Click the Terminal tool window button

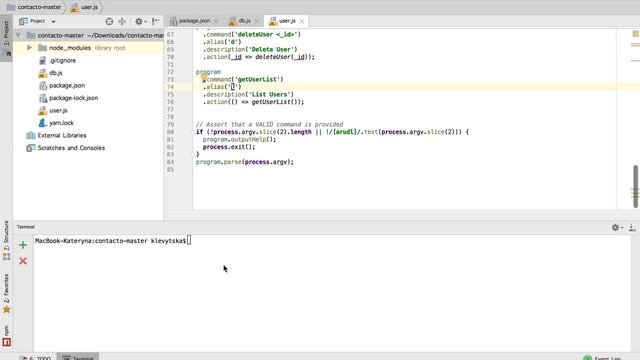click(x=78, y=357)
